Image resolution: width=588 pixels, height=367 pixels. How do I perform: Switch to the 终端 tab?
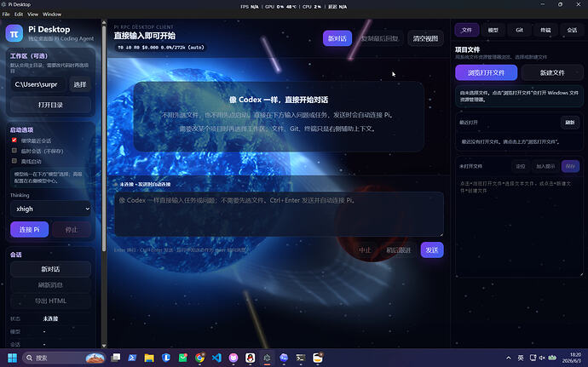[545, 30]
